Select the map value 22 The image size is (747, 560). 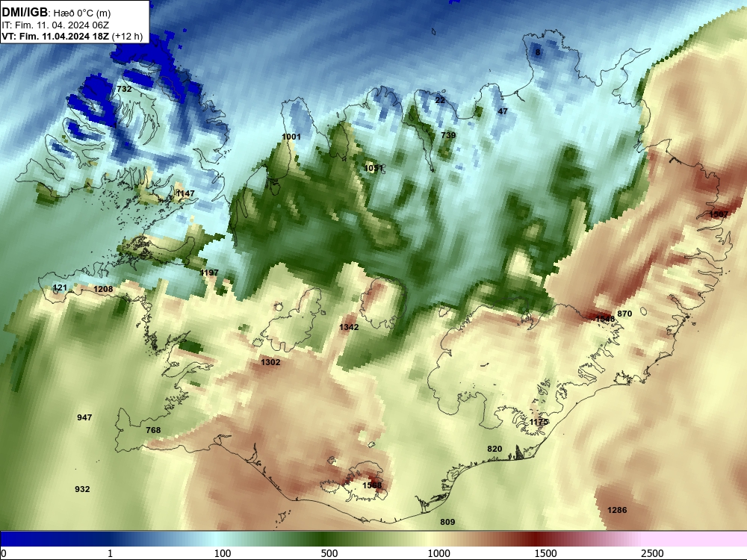440,100
